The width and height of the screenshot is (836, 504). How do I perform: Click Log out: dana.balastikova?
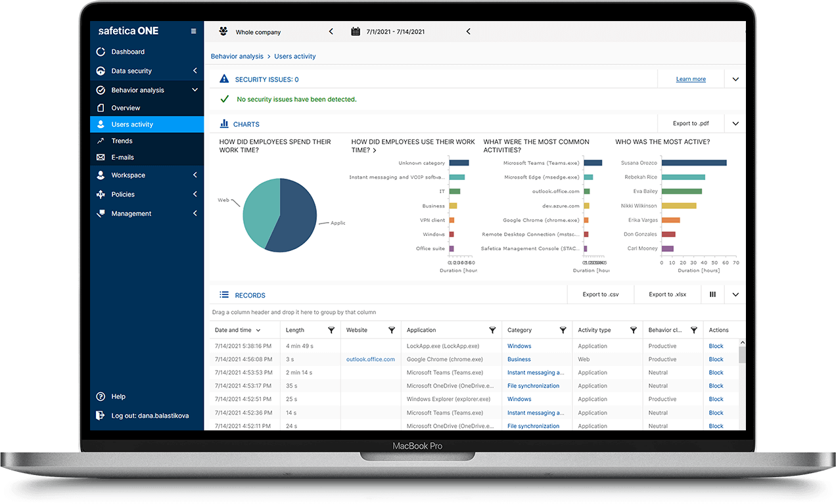[x=150, y=415]
